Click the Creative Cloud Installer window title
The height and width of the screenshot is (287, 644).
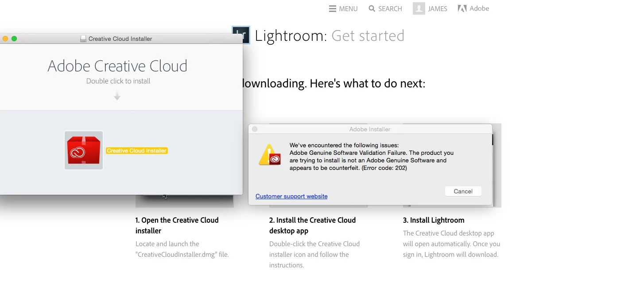[120, 39]
